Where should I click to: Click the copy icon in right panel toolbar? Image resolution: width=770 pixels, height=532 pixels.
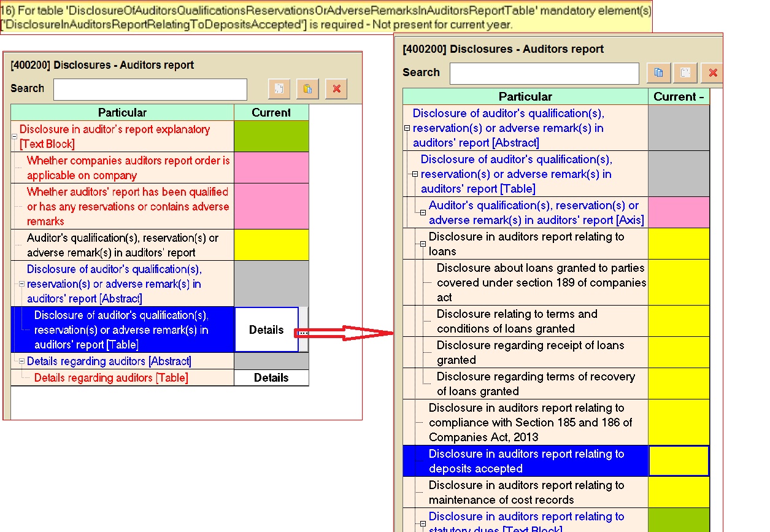click(x=658, y=73)
